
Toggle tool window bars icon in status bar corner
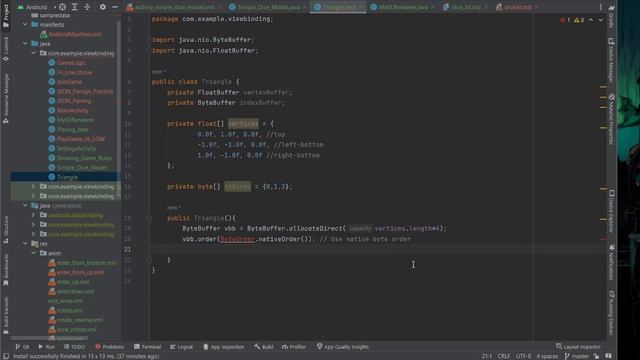coord(6,356)
